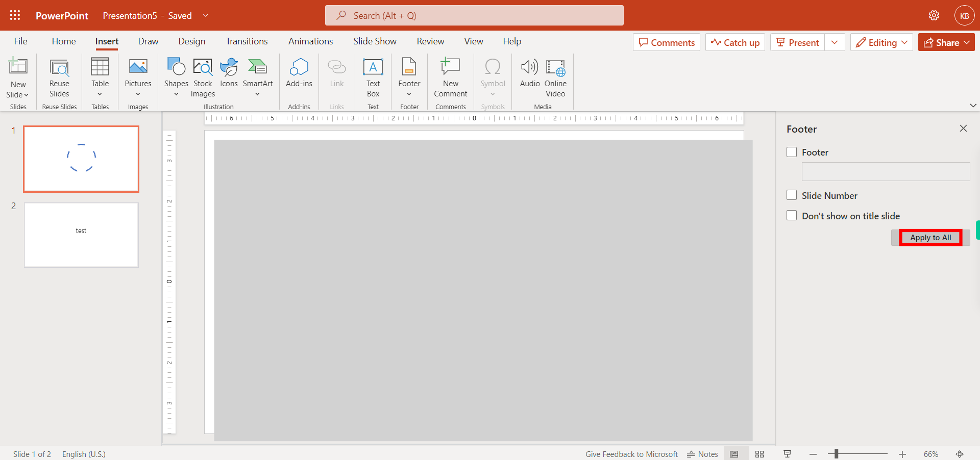This screenshot has height=460, width=980.
Task: Click Fit slide to window icon
Action: [x=960, y=454]
